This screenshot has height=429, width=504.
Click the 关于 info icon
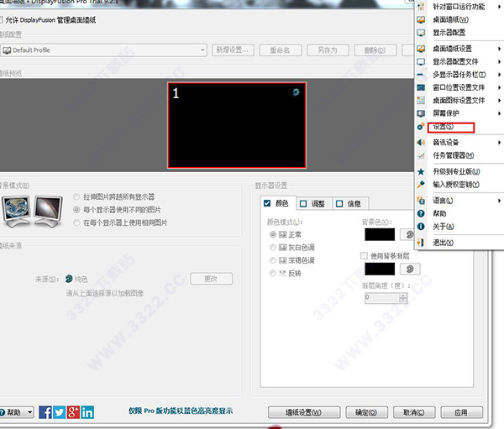pyautogui.click(x=421, y=227)
